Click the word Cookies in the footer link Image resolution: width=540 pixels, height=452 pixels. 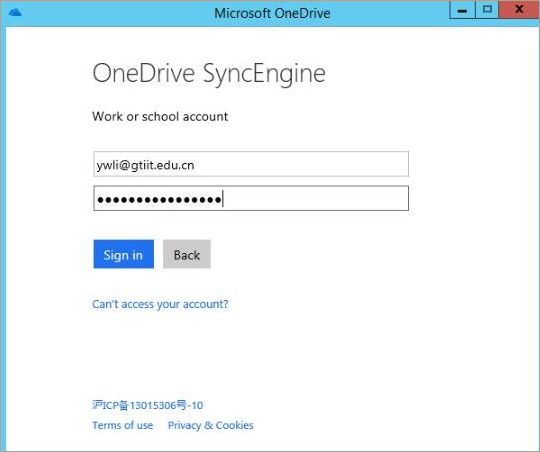point(234,425)
